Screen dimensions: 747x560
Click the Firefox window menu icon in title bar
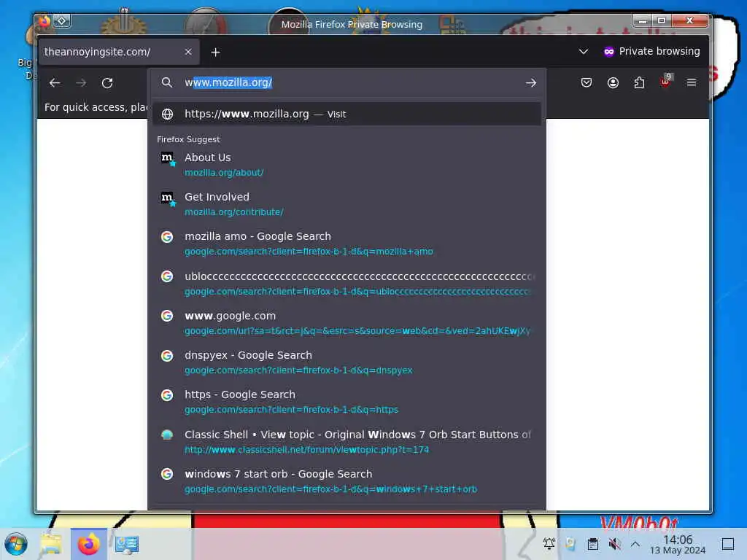coord(44,21)
